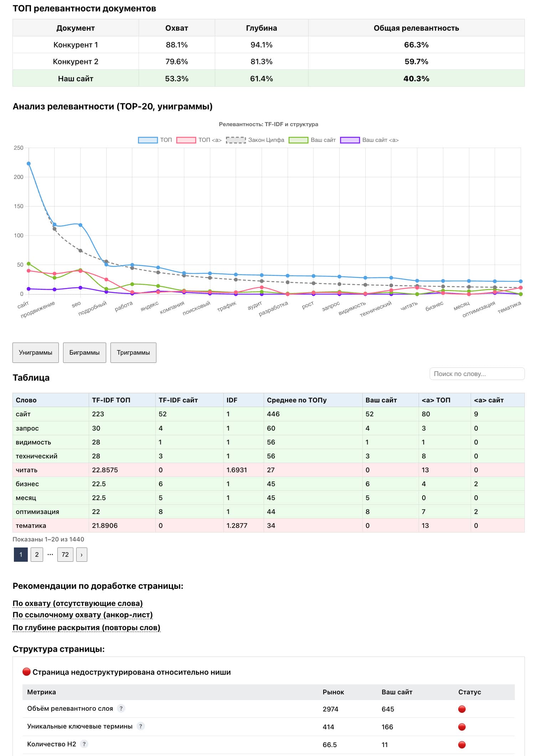
Task: Switch to Униграммы tab
Action: 36,353
